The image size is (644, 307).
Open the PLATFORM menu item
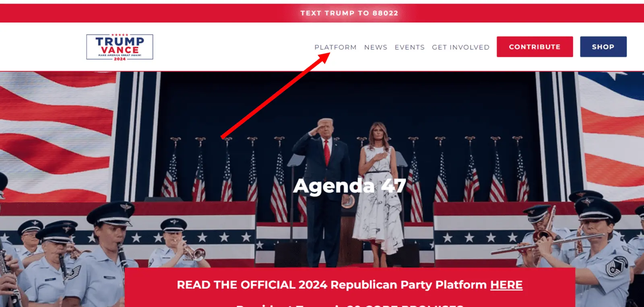click(x=335, y=47)
